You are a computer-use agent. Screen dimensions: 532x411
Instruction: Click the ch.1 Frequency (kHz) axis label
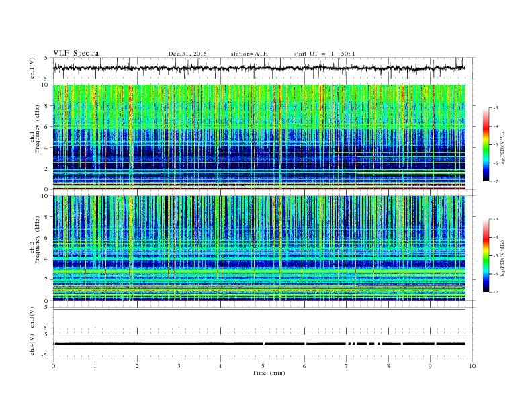pos(35,129)
